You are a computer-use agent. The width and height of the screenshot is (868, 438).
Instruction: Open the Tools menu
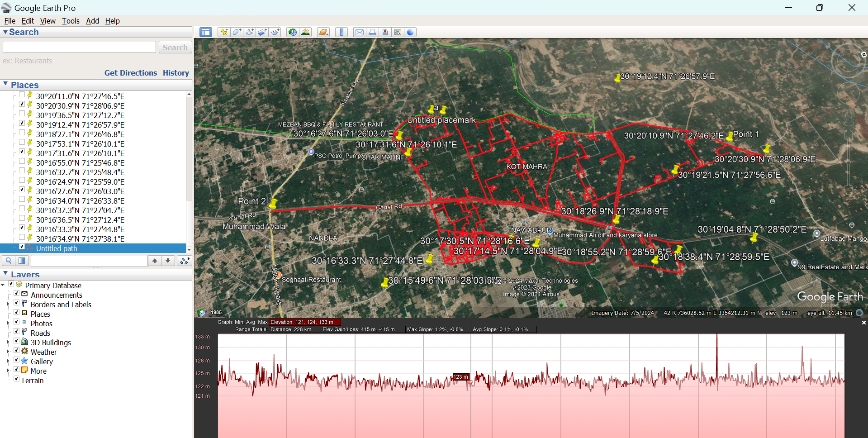pyautogui.click(x=71, y=21)
